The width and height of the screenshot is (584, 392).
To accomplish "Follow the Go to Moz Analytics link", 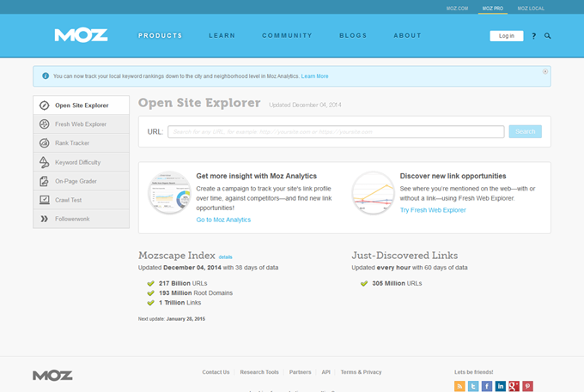I will (x=223, y=220).
